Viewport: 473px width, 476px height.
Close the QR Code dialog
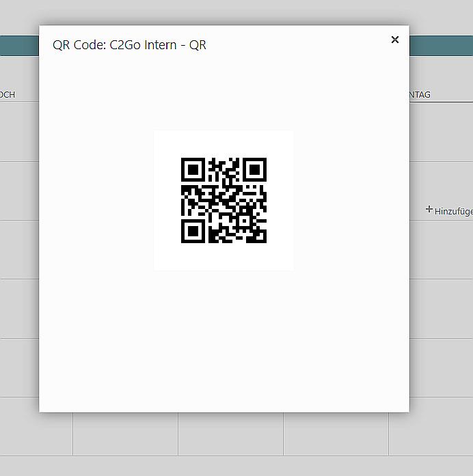click(x=394, y=40)
